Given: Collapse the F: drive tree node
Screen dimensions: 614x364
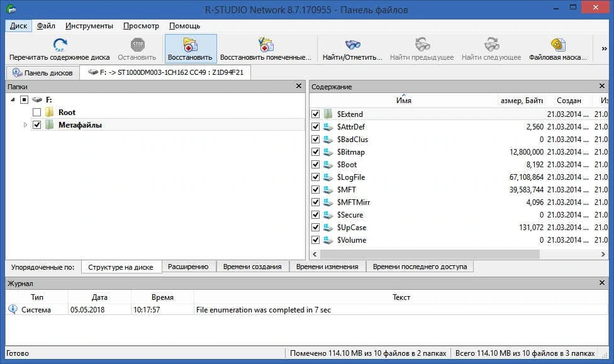Looking at the screenshot, I should 13,100.
